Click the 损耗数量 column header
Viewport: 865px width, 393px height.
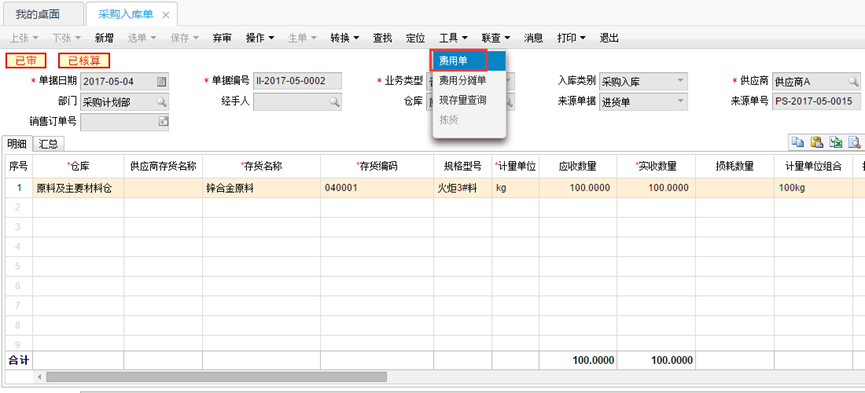734,166
